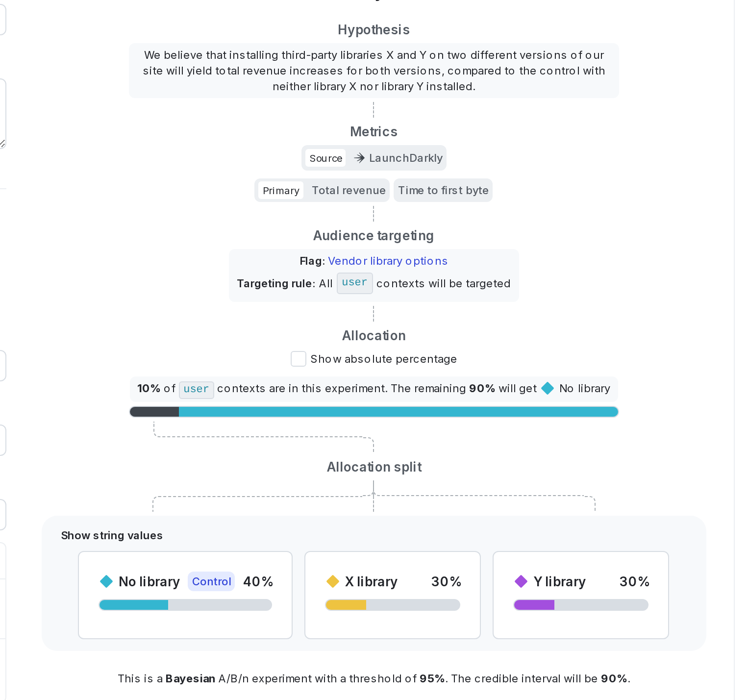Click the teal diamond in allocation summary

(548, 388)
